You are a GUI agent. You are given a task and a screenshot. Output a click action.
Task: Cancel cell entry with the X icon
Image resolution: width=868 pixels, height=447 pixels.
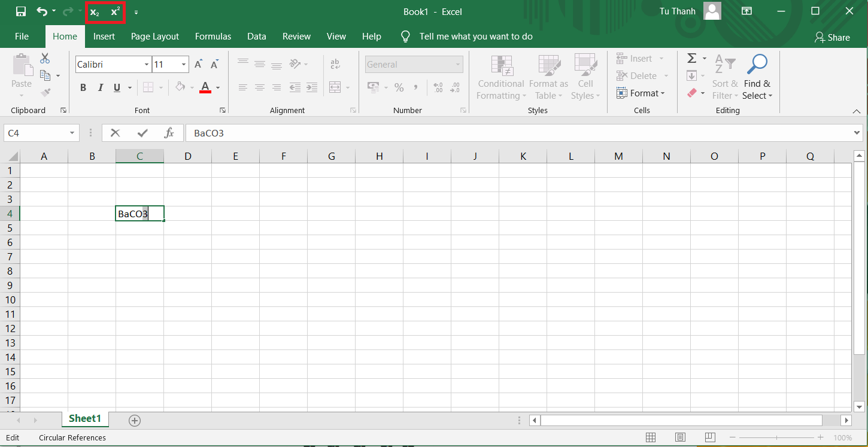tap(115, 133)
